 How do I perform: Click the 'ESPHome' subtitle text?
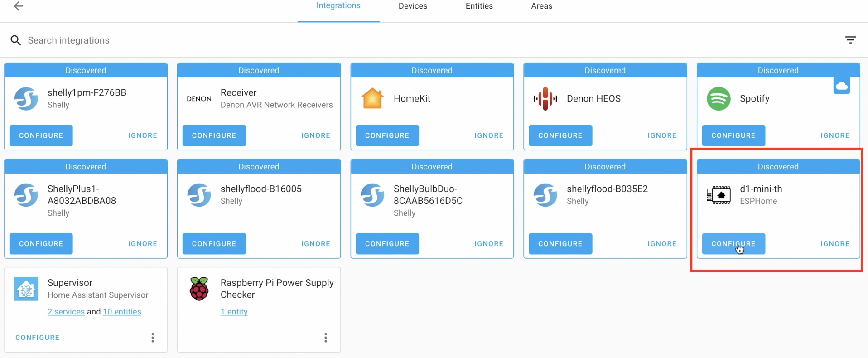pyautogui.click(x=758, y=201)
